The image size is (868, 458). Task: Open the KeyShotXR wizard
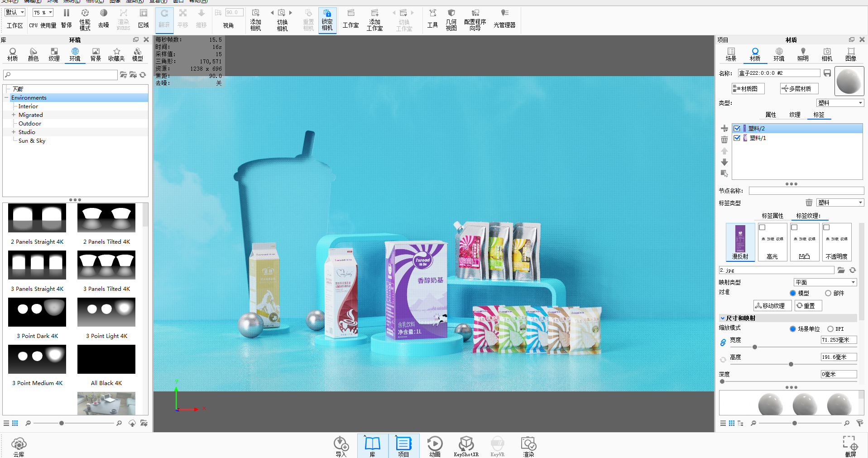tap(466, 446)
